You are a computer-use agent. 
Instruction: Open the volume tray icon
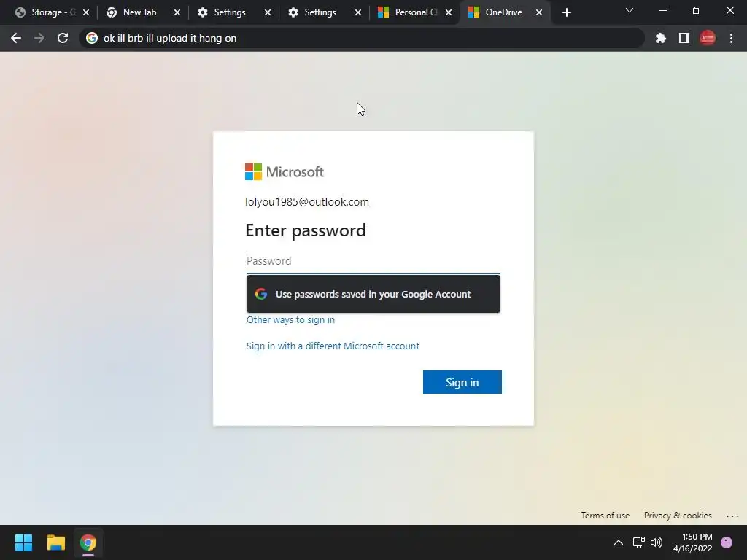coord(657,542)
